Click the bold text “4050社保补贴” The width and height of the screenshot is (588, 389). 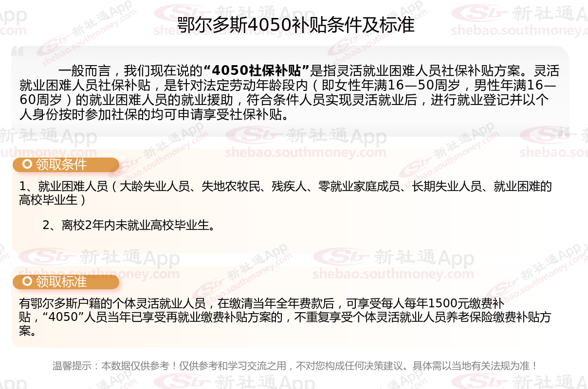tap(257, 71)
